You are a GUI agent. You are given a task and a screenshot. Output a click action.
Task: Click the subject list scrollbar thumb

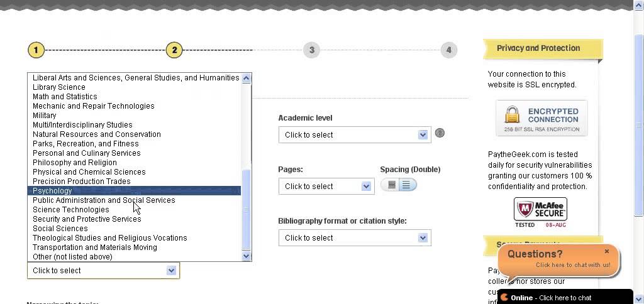(246, 209)
